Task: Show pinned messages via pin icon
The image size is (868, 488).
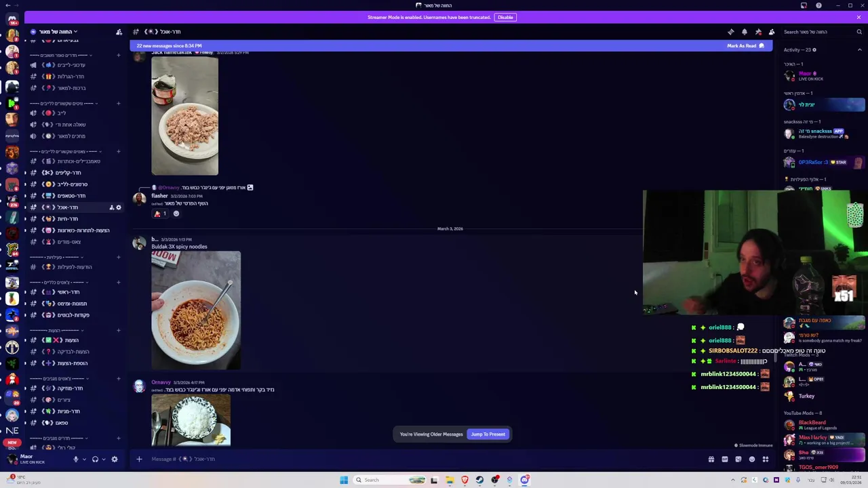Action: (x=758, y=32)
